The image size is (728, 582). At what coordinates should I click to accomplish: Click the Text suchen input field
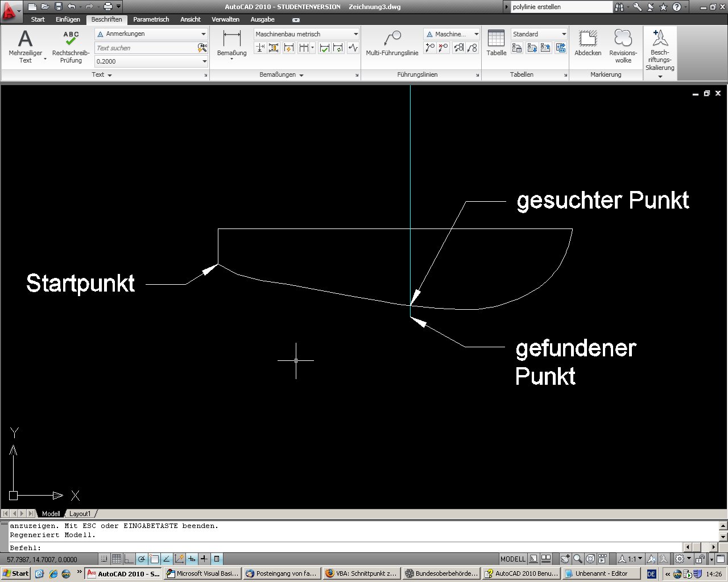146,48
